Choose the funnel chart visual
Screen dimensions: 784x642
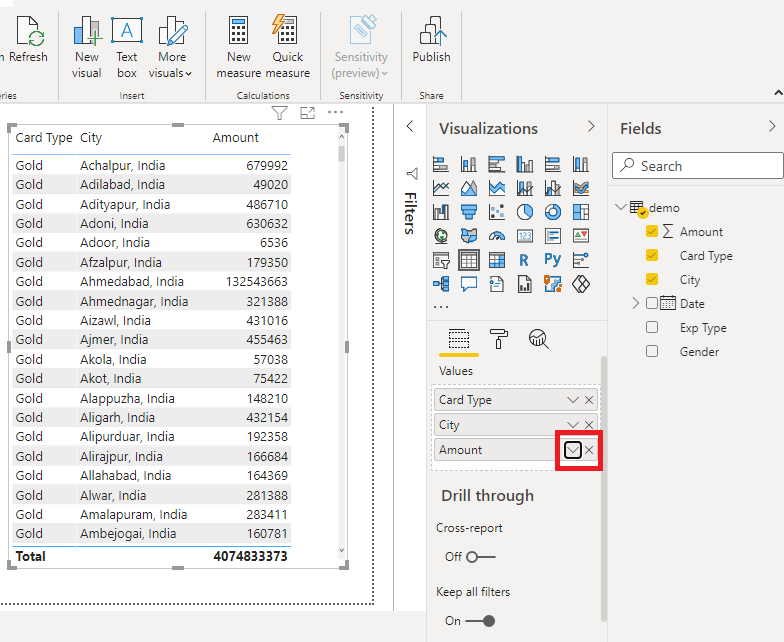point(469,212)
